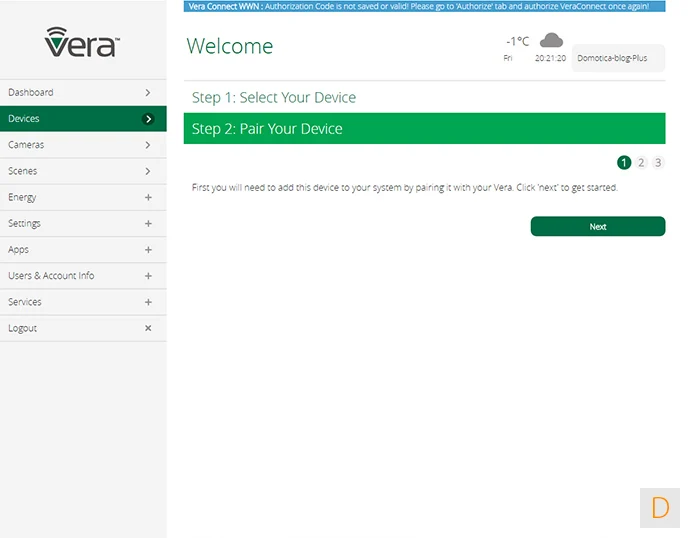690x538 pixels.
Task: Jump to wizard page indicator 2
Action: click(x=641, y=163)
